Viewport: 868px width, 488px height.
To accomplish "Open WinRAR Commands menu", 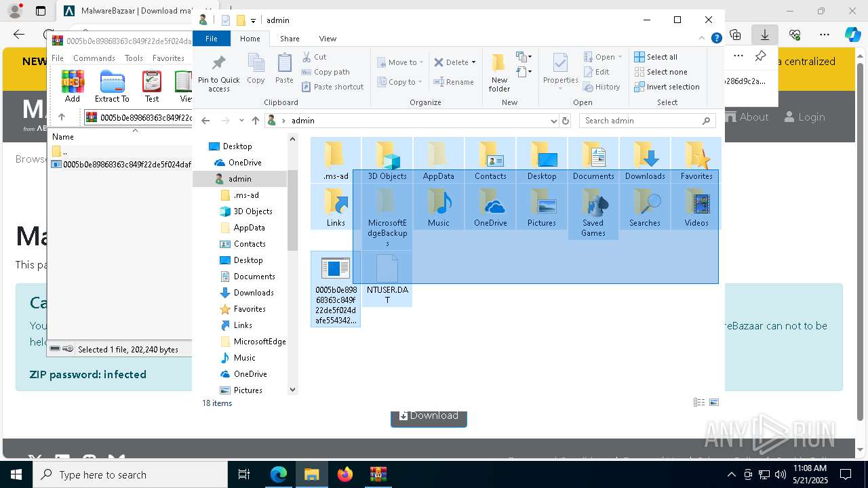I will (94, 58).
